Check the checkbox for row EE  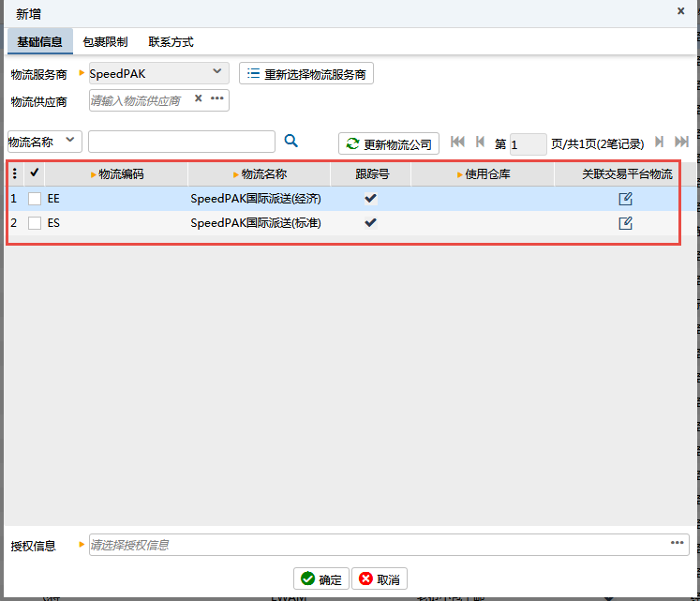pyautogui.click(x=35, y=199)
